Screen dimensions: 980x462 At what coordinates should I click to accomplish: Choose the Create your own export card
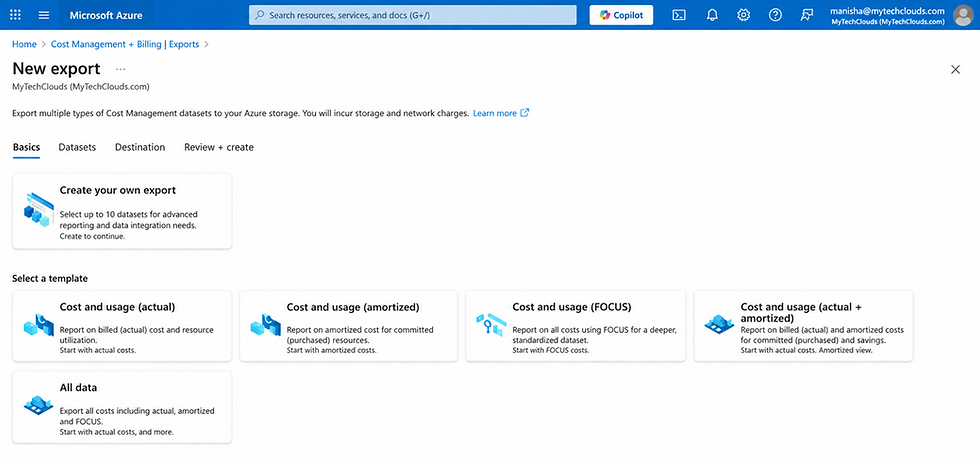(x=122, y=211)
